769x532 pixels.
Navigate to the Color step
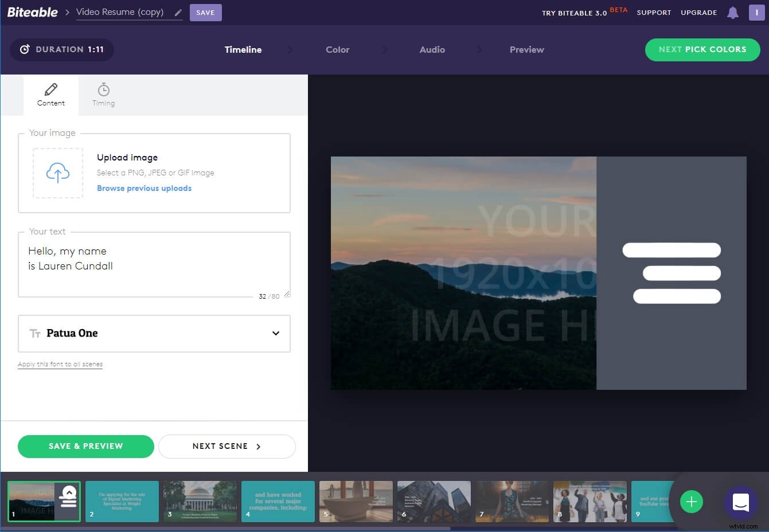coord(337,50)
